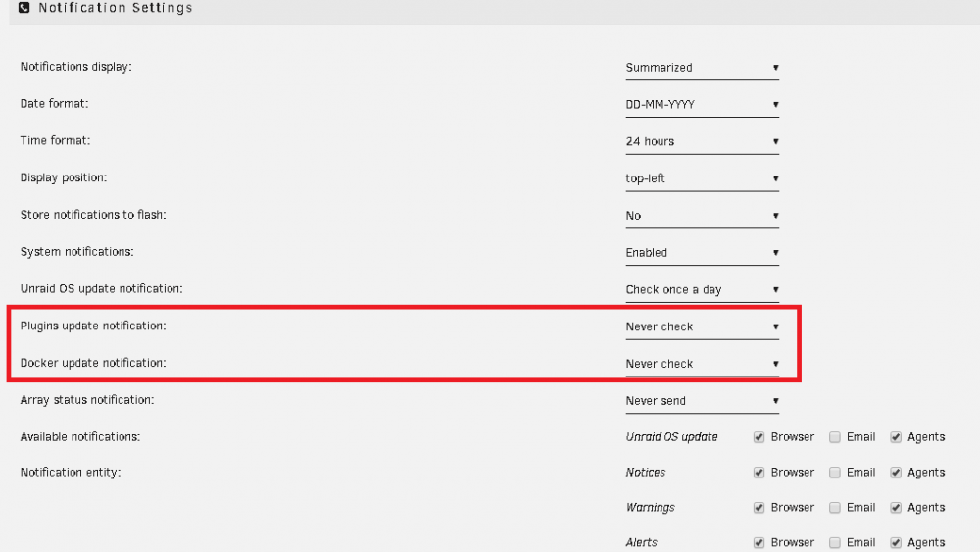Click Store notifications to flash label
The width and height of the screenshot is (980, 552).
[x=93, y=215]
